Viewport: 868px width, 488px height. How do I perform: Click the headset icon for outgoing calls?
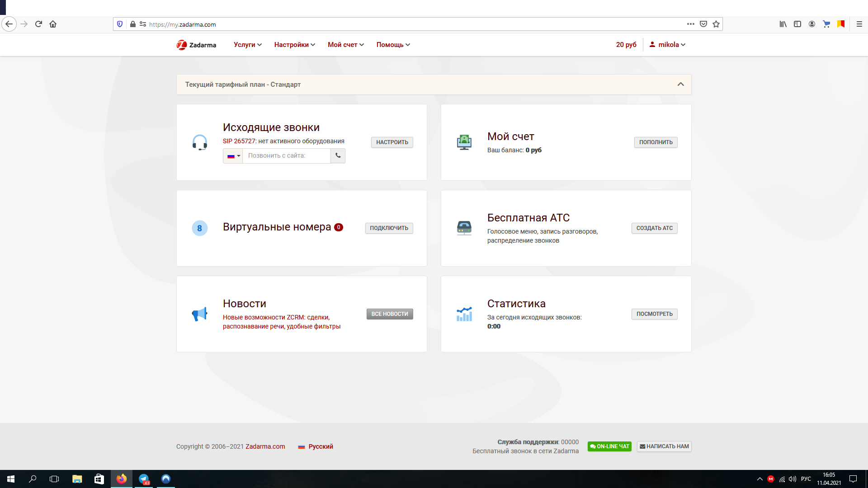(x=199, y=142)
